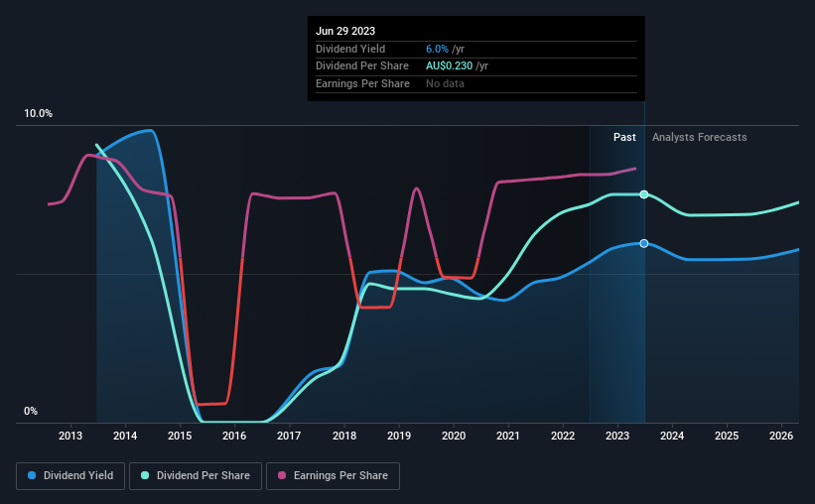Toggle the Dividend Yield legend button
The image size is (815, 504).
pyautogui.click(x=70, y=476)
